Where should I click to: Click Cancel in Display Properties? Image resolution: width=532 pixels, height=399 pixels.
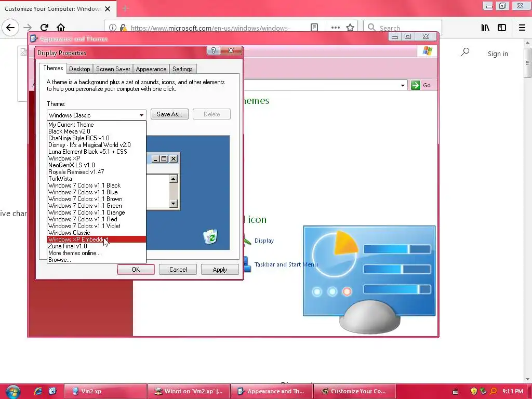point(178,270)
